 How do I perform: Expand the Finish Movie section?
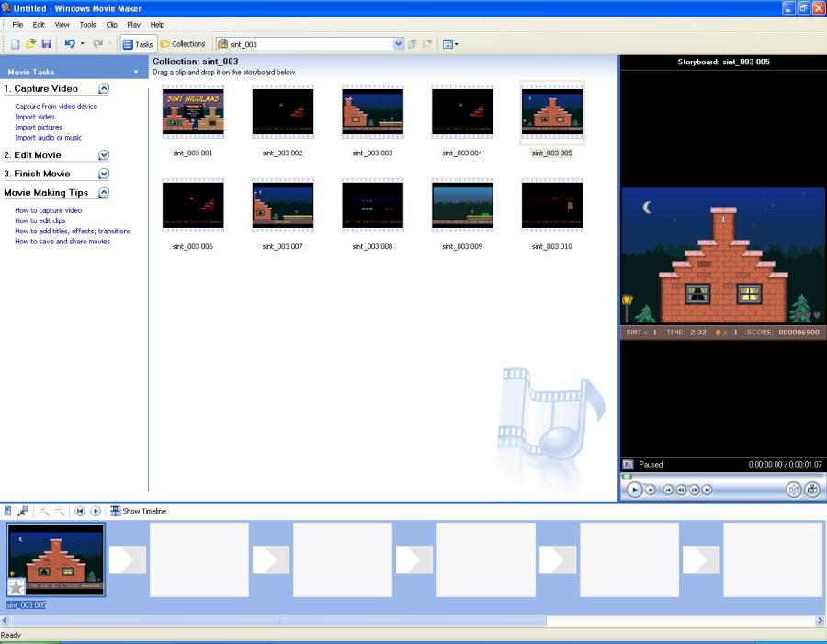pyautogui.click(x=104, y=174)
